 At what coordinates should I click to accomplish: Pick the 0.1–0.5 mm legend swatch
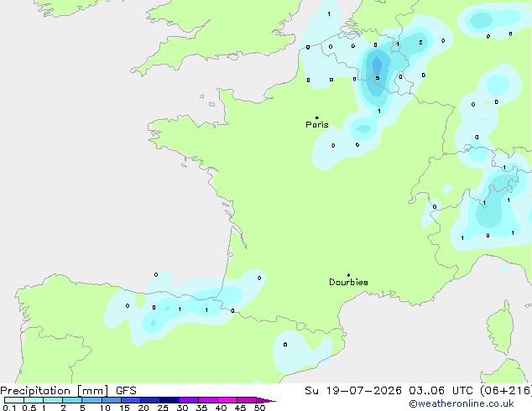click(x=14, y=400)
